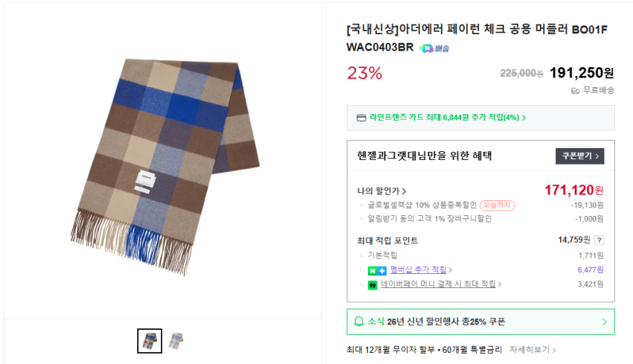
Task: Expand 나의 할인가 details
Action: pos(381,191)
